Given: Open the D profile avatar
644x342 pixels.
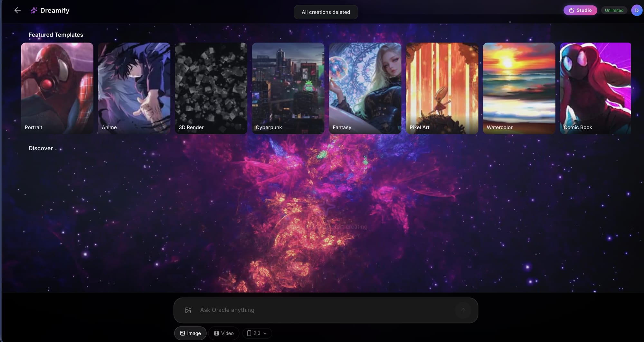Looking at the screenshot, I should (637, 10).
